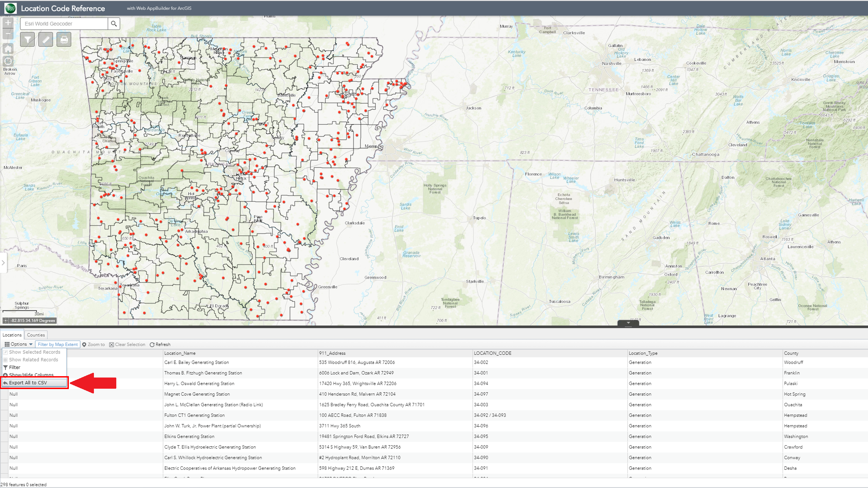Select Electric Cooperatives of Arkansas Hydropower cell
Screen dimensions: 868x488
(240, 468)
